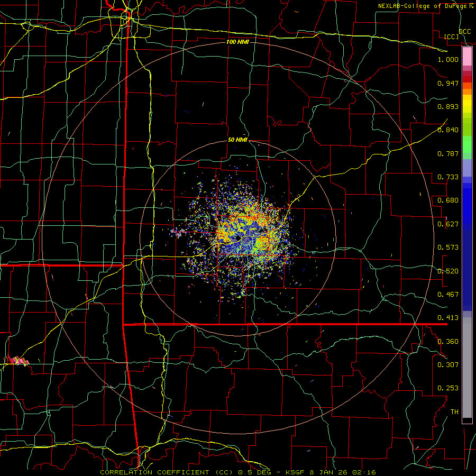Click the radar site at the echo center

click(238, 238)
